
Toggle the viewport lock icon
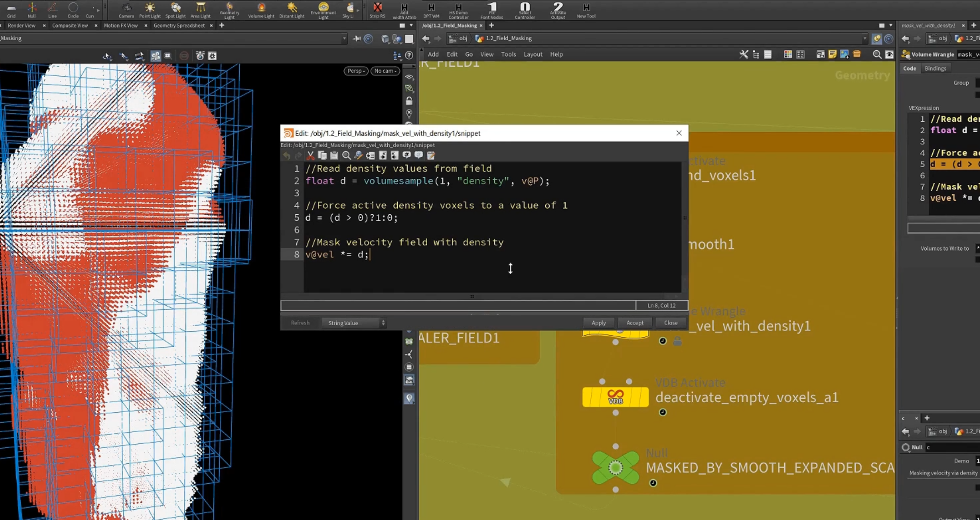pos(409,101)
